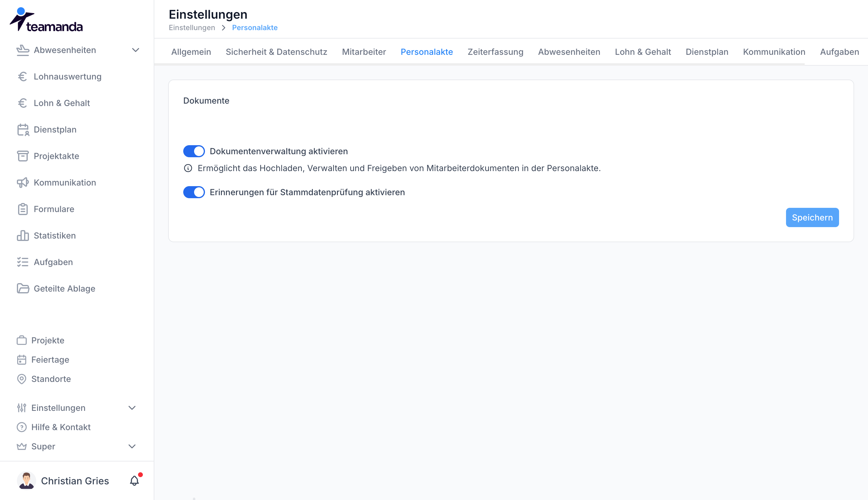Screen dimensions: 868x500
Task: Click the Formulare clipboard icon
Action: tap(23, 209)
